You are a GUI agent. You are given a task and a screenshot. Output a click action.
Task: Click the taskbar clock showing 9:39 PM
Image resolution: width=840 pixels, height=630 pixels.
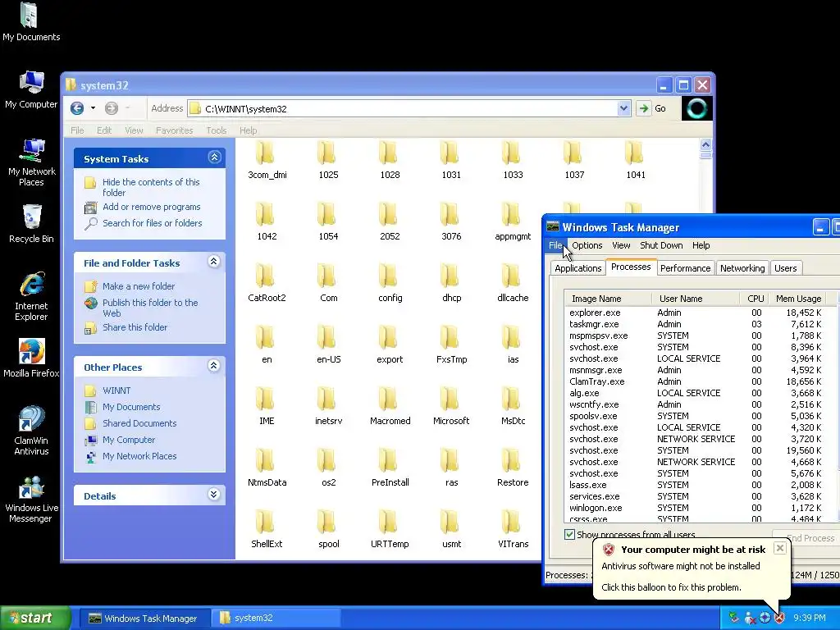809,618
